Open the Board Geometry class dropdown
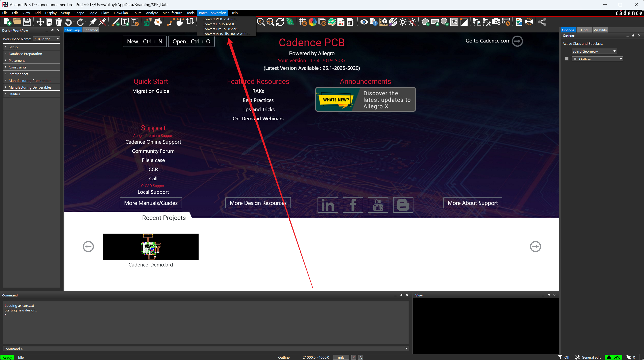644x360 pixels. tap(594, 51)
